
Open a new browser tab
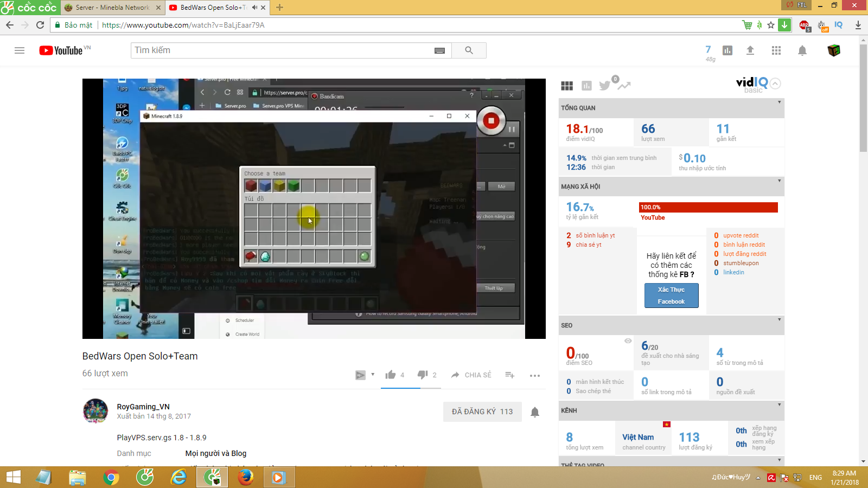coord(279,8)
